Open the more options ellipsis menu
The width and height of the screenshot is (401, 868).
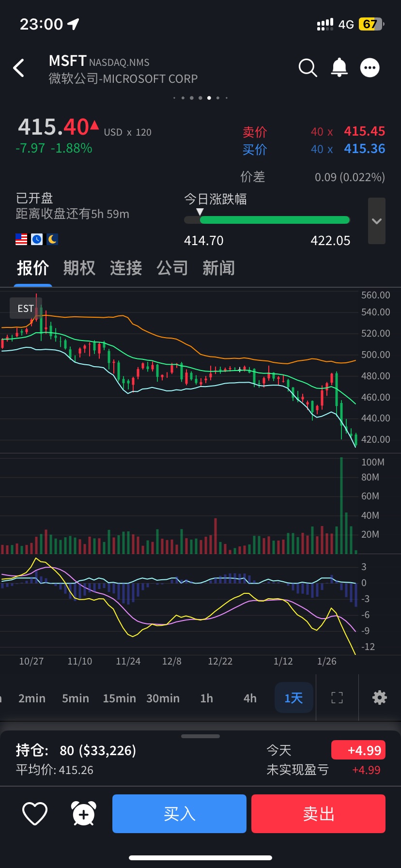click(x=370, y=68)
